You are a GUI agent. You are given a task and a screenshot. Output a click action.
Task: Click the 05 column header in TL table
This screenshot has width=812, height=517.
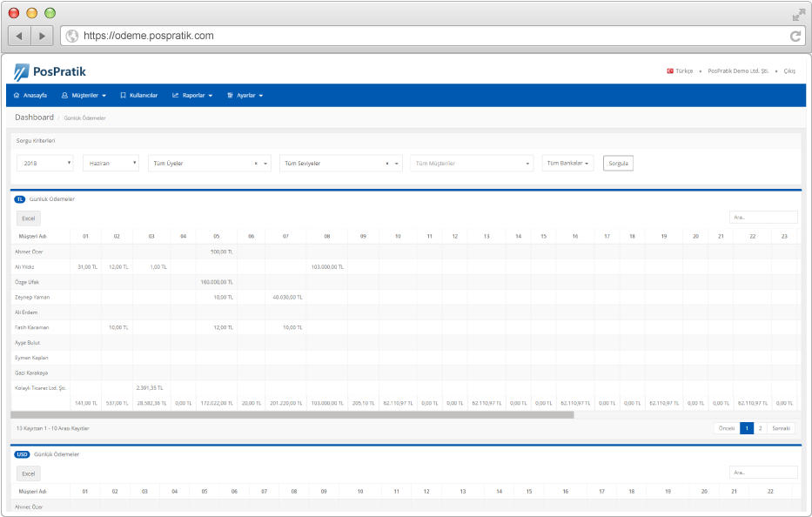pos(217,236)
